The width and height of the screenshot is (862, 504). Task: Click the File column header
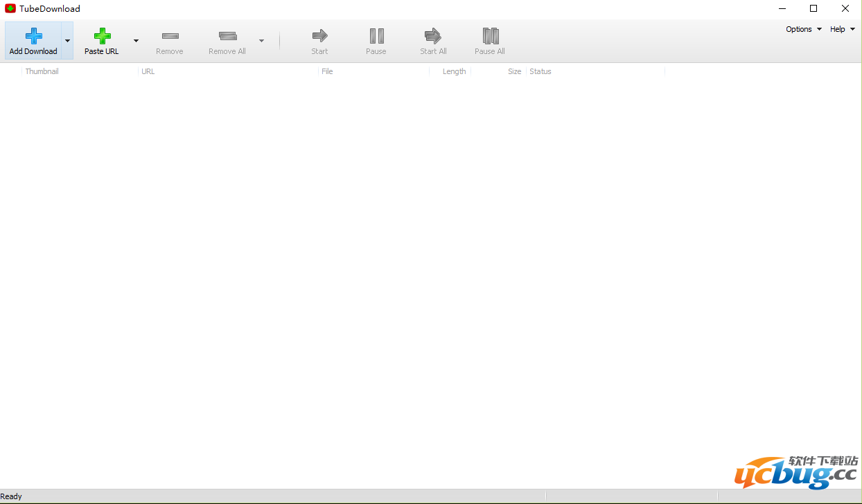click(x=328, y=71)
